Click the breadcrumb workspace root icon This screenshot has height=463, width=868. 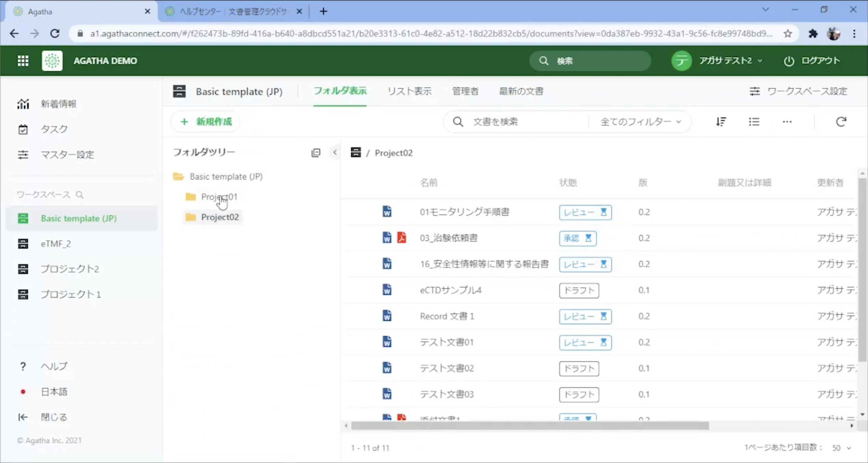pos(356,152)
